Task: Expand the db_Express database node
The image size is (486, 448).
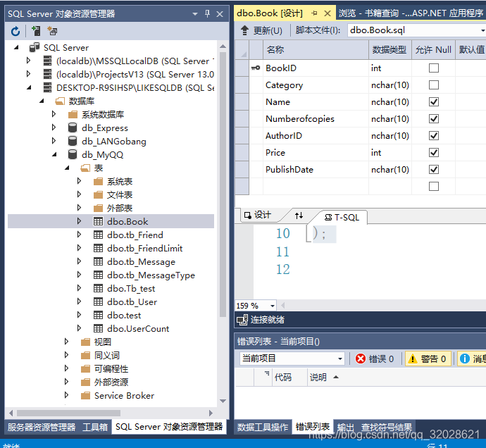Action: [x=54, y=127]
